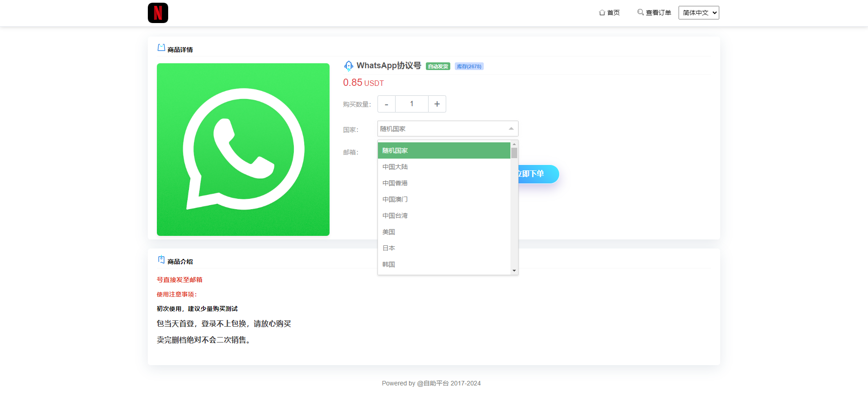868x413 pixels.
Task: Select 中国大陆 from country list
Action: coord(444,167)
